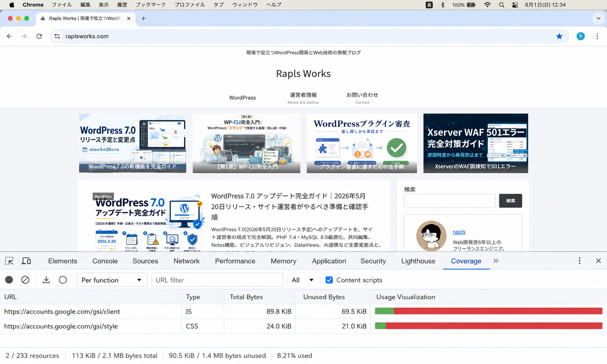
Task: Click usage bar for gsi/style
Action: pyautogui.click(x=489, y=326)
